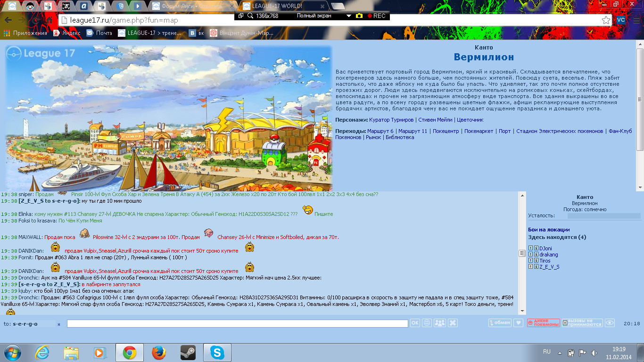The height and width of the screenshot is (362, 644).
Task: Open drakang player name link
Action: (549, 255)
